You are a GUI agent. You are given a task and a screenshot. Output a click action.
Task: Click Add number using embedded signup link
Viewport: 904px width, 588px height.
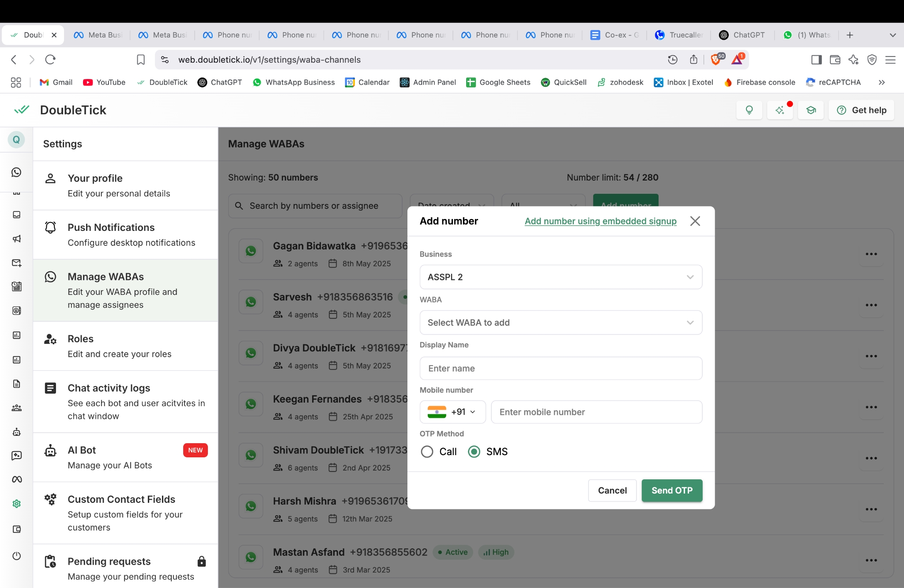pyautogui.click(x=600, y=221)
